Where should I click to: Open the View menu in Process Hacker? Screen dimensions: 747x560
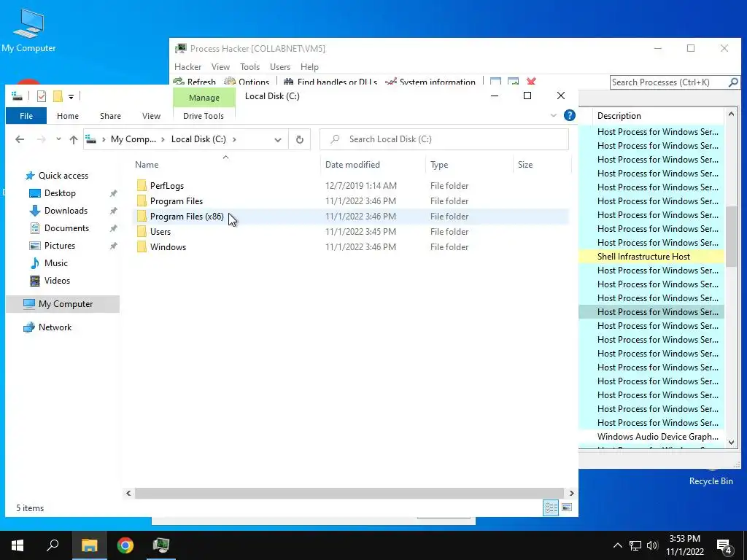220,66
